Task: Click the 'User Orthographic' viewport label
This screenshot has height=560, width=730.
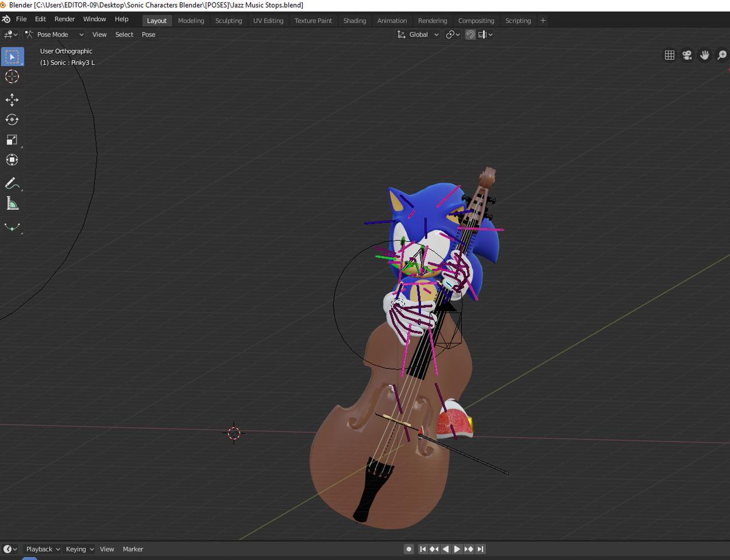Action: (x=66, y=51)
